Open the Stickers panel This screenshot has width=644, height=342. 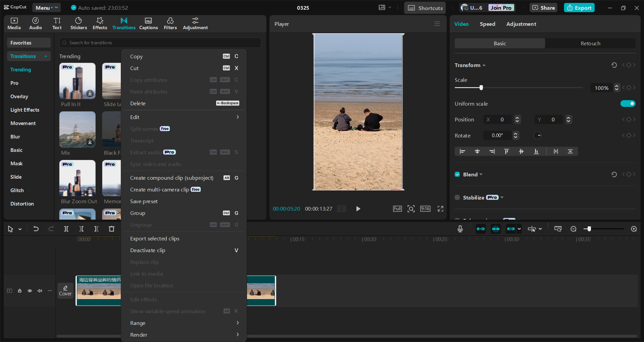pos(79,23)
